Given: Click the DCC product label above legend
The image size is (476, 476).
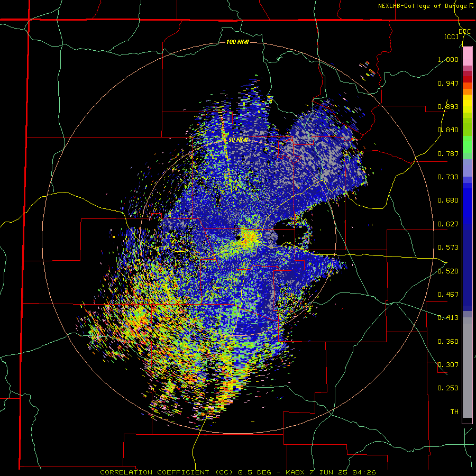Looking at the screenshot, I should pos(465,32).
